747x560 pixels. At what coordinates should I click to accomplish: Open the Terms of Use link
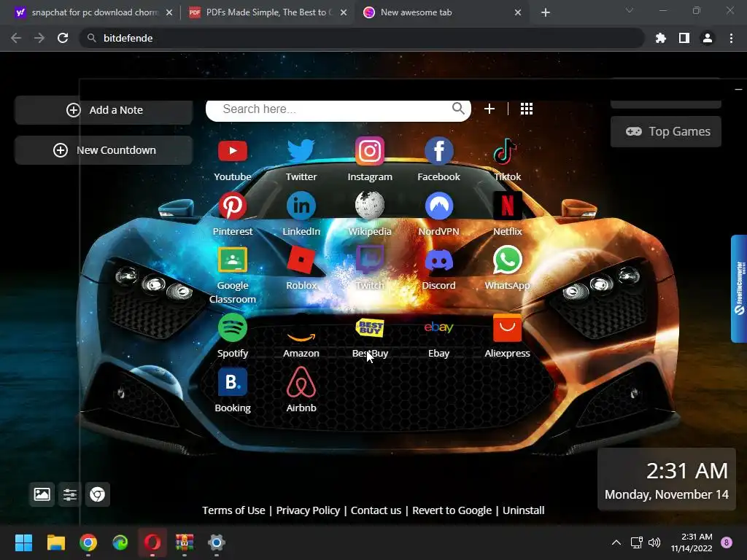(233, 510)
